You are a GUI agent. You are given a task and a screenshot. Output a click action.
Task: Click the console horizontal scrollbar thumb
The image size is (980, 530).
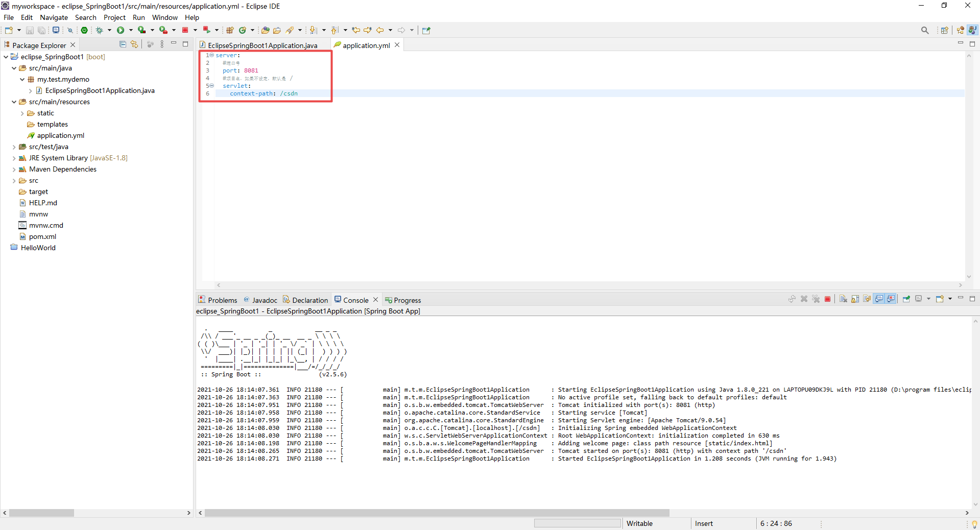click(x=437, y=513)
